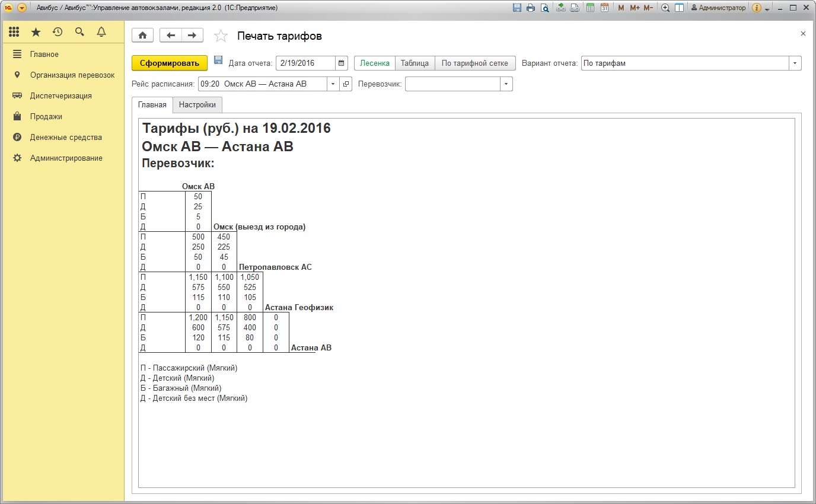Open the calculator icon in top toolbar
The height and width of the screenshot is (504, 816).
590,8
